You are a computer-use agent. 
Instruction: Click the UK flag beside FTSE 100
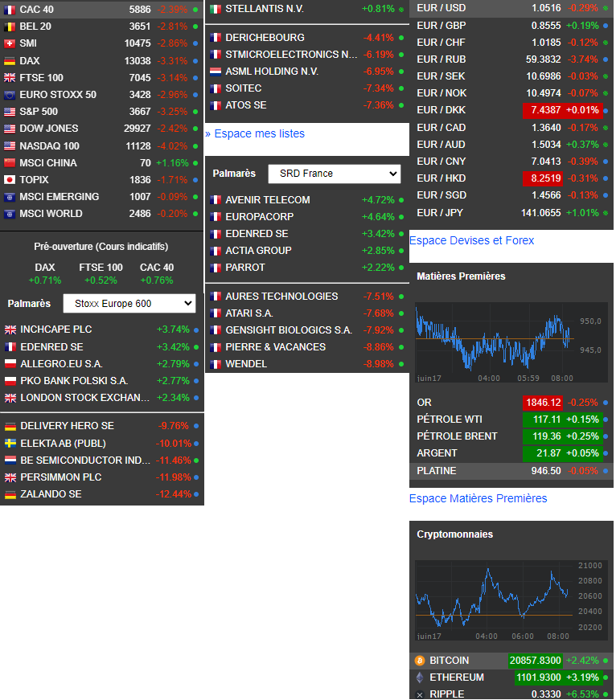coord(10,78)
